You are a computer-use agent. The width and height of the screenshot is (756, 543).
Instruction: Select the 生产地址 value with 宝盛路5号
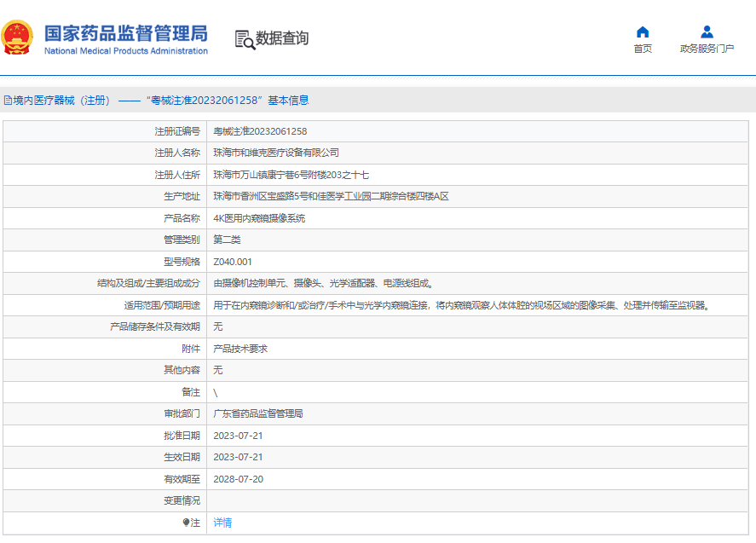point(331,196)
